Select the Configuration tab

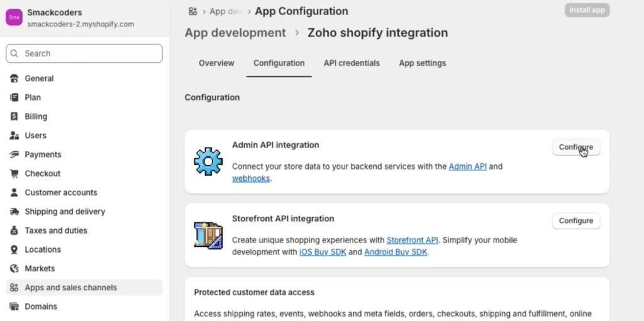tap(279, 63)
